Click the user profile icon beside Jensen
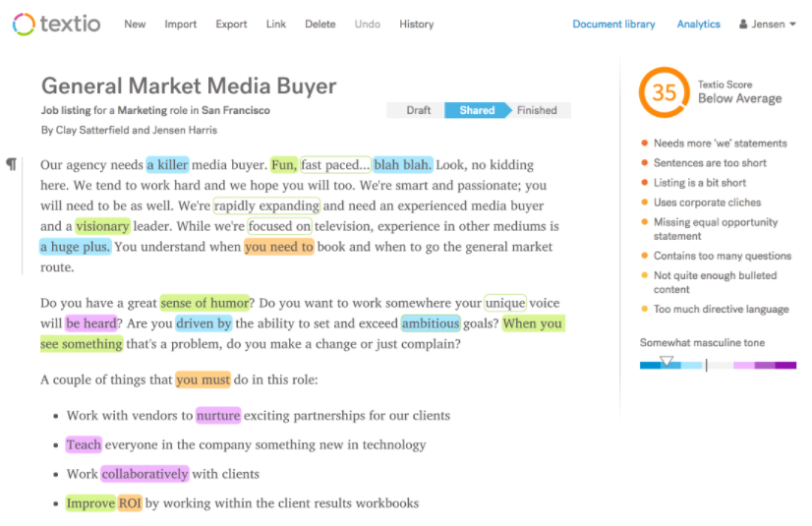The height and width of the screenshot is (526, 812). (x=743, y=24)
